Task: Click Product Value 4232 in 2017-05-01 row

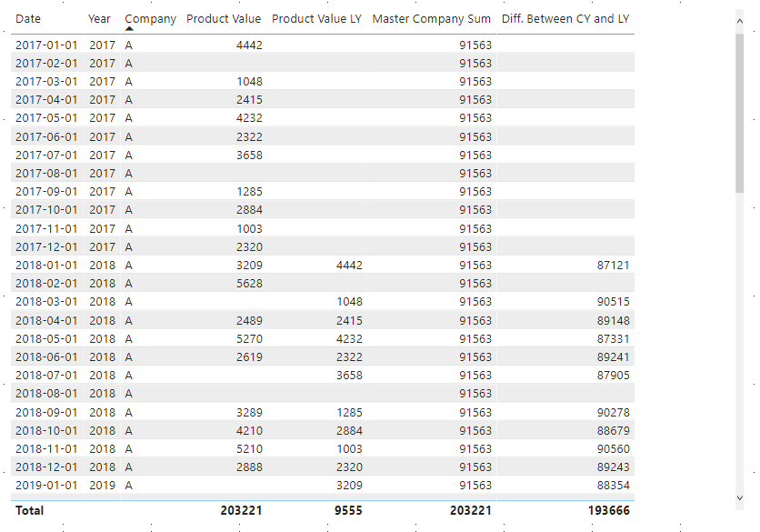Action: (249, 118)
